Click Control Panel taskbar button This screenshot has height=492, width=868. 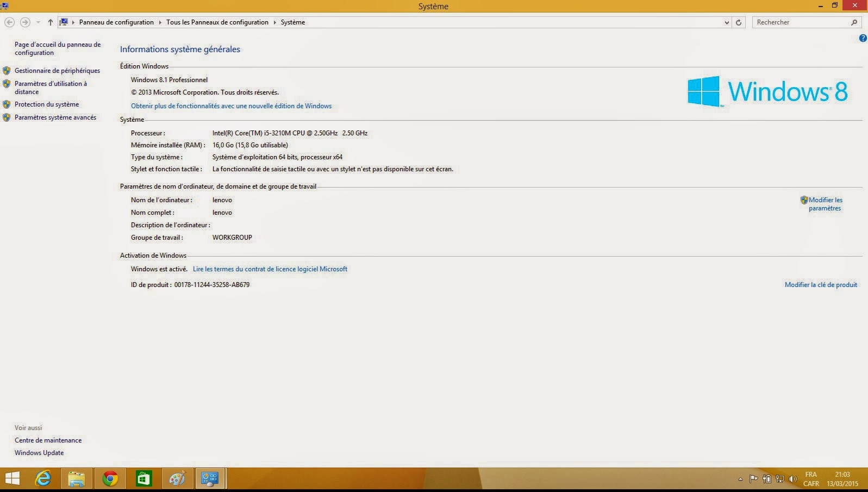click(210, 478)
